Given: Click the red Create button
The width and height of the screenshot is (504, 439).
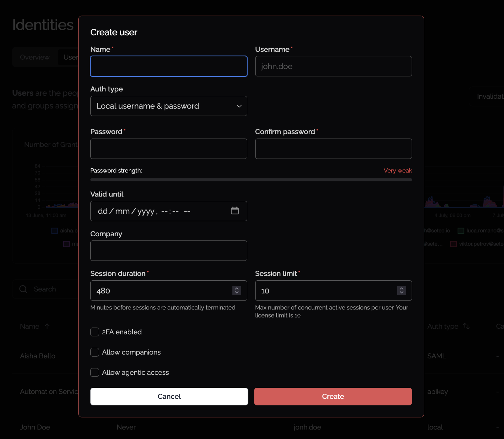Looking at the screenshot, I should tap(333, 396).
